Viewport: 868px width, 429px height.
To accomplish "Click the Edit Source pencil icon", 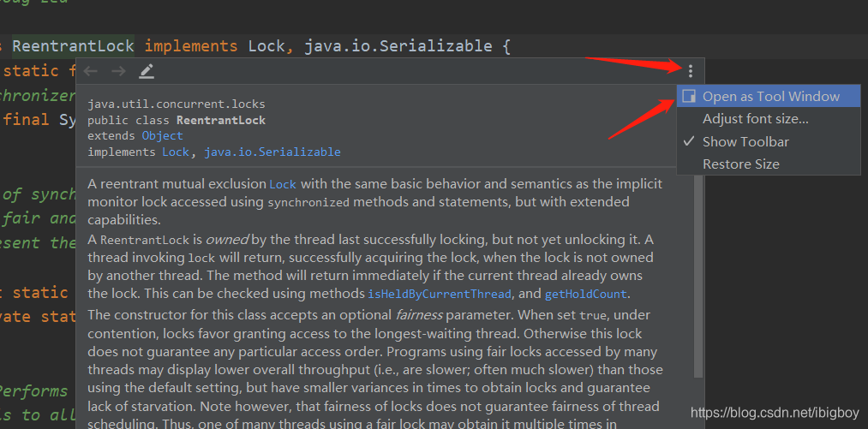I will tap(147, 71).
